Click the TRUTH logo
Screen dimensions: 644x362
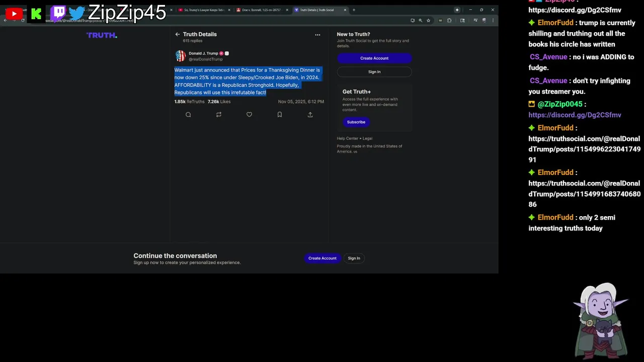(x=102, y=35)
